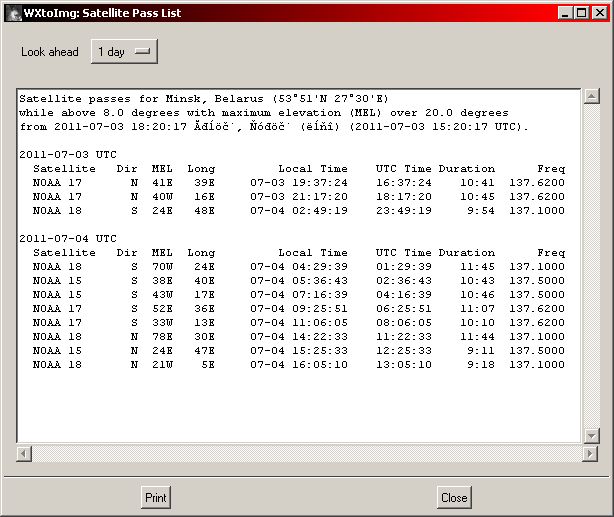
Task: Click the WXtoImg app icon in title bar
Action: pos(14,12)
